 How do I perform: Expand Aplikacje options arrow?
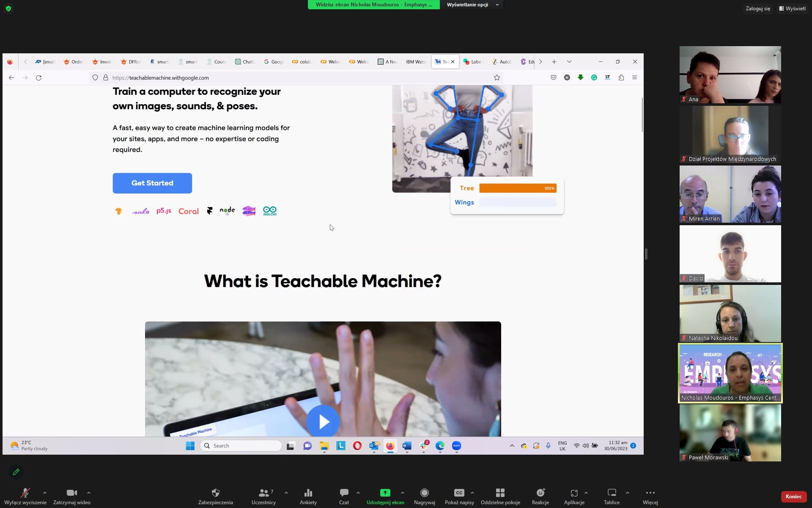pos(586,493)
